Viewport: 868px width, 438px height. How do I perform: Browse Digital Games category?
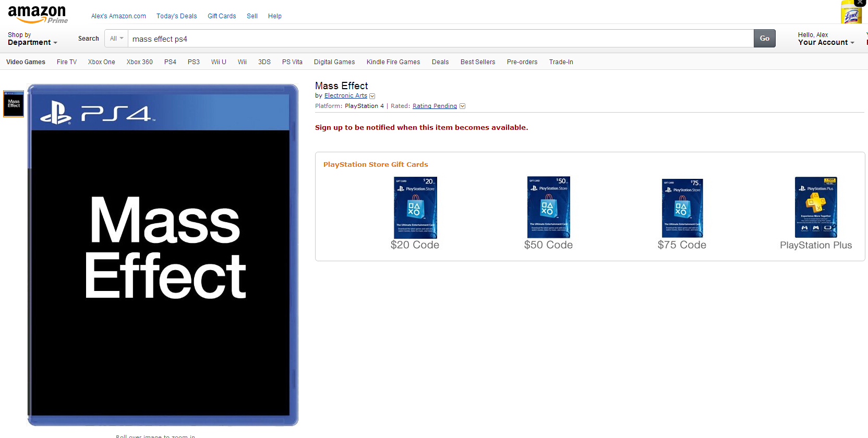334,62
